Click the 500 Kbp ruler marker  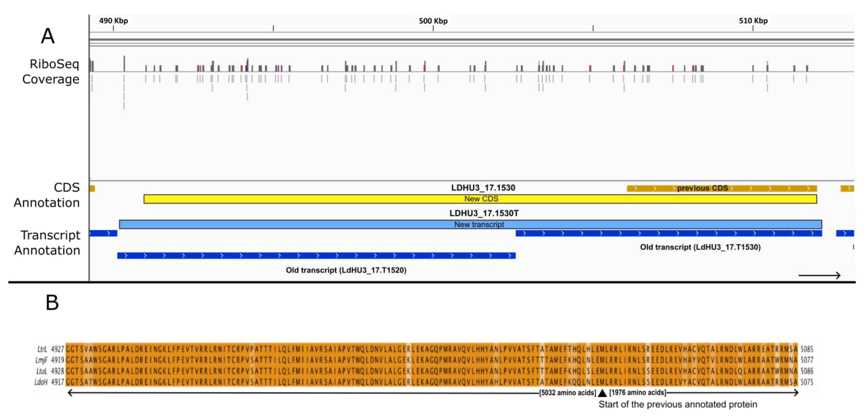433,21
